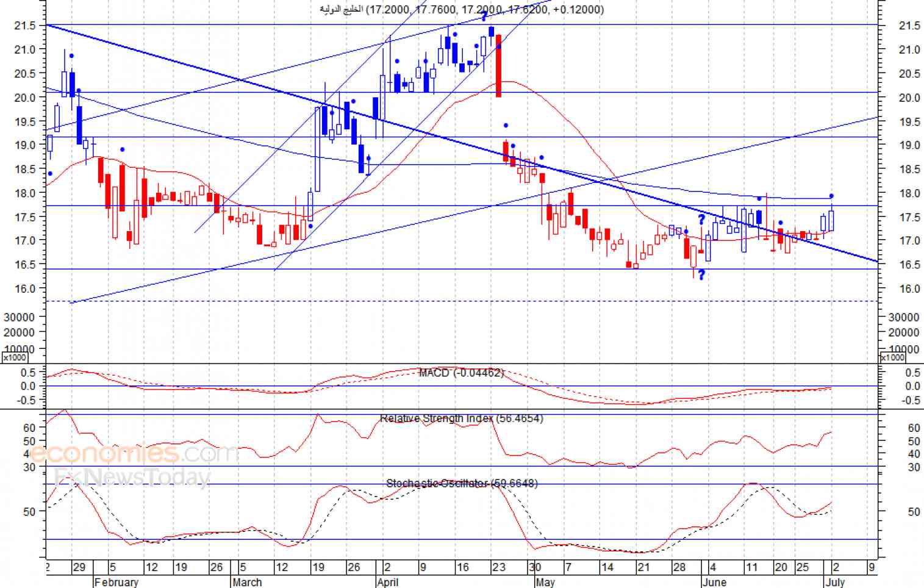Select the May month label
The width and height of the screenshot is (924, 588).
click(545, 582)
